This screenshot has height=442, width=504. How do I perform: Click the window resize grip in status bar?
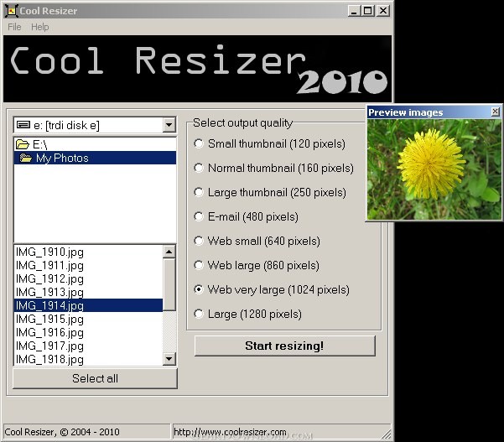click(387, 434)
